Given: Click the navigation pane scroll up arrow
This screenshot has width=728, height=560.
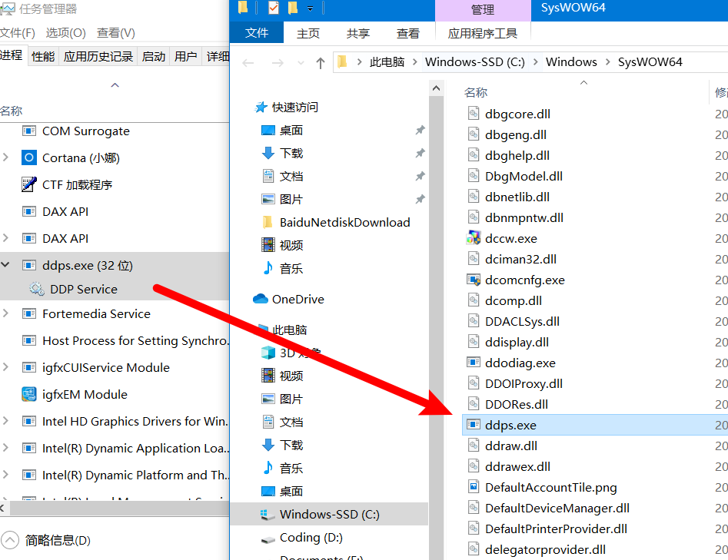Looking at the screenshot, I should 436,88.
